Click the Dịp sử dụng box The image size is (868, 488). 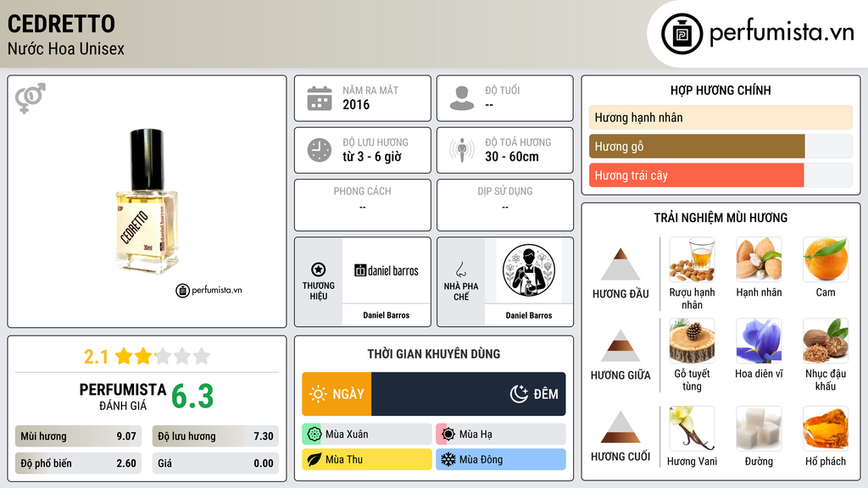[x=505, y=205]
